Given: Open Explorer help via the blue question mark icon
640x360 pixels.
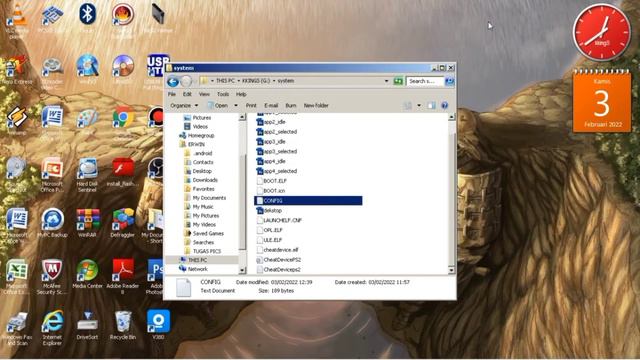Looking at the screenshot, I should tap(444, 106).
